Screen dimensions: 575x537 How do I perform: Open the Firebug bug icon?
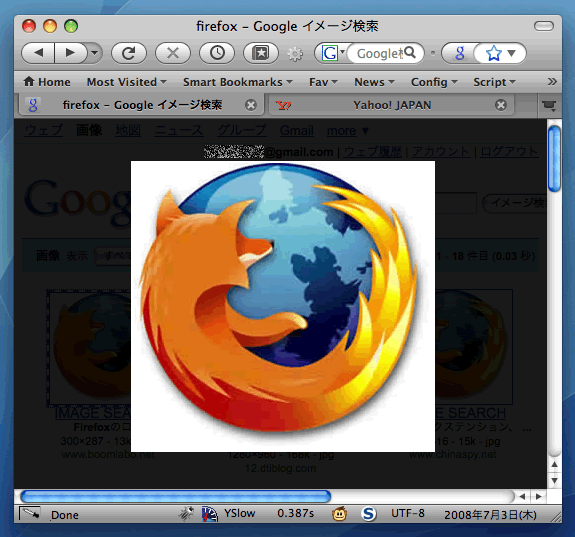(187, 514)
